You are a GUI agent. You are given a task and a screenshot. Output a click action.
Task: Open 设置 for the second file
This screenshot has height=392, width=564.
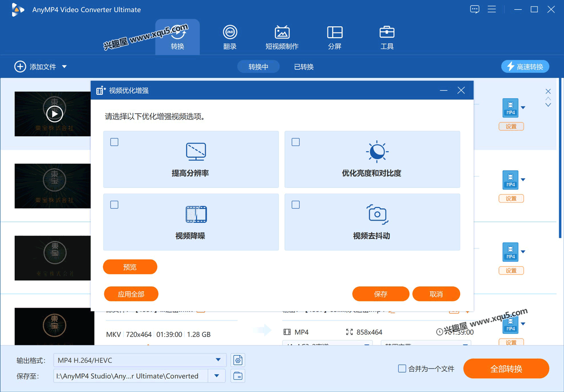tap(511, 198)
